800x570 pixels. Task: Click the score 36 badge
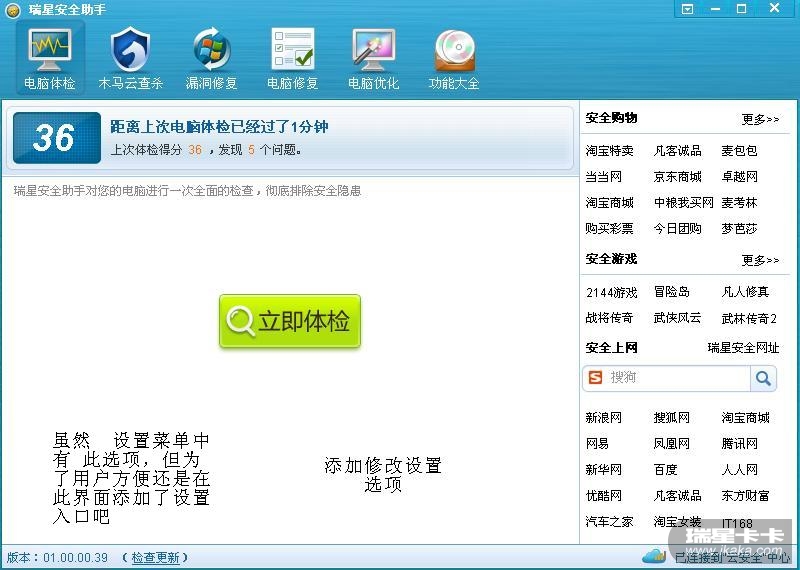point(57,138)
